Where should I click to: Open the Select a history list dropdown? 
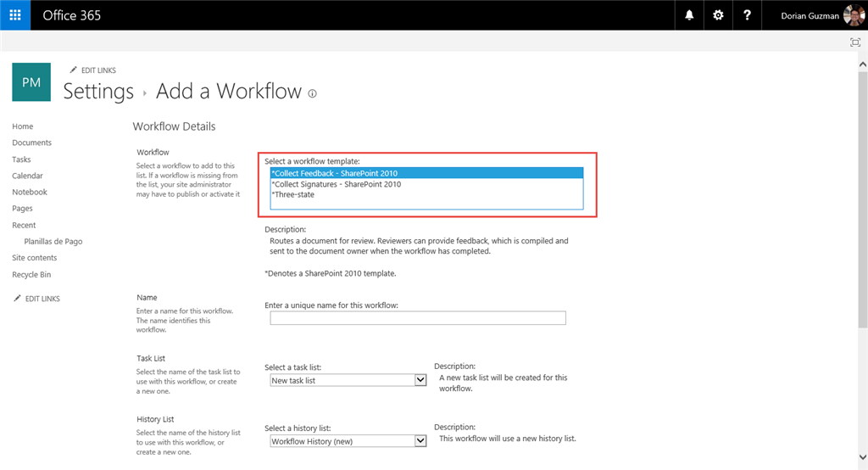[348, 441]
